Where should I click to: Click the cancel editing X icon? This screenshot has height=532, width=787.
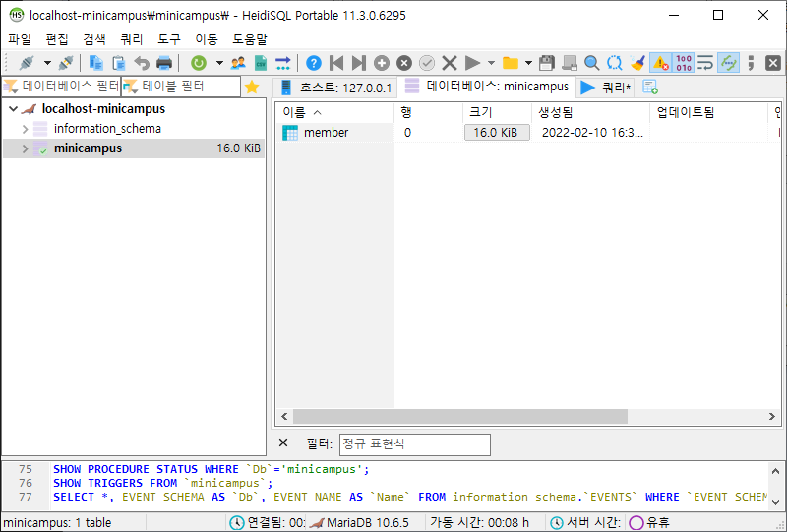(x=450, y=63)
